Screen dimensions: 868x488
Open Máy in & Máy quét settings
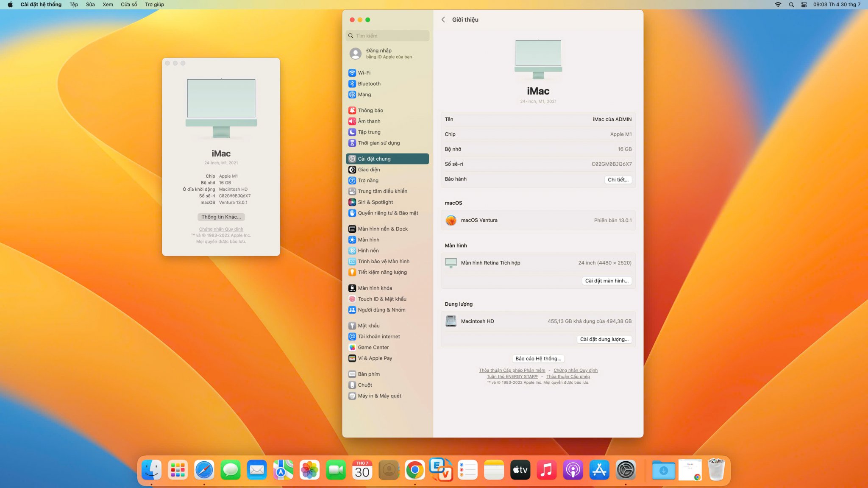(387, 396)
